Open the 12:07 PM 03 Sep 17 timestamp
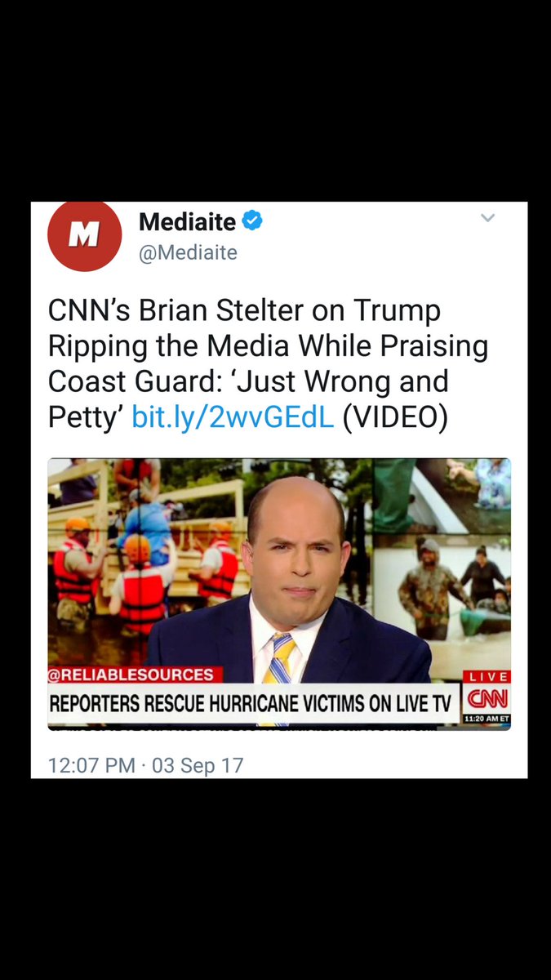 coord(145,766)
